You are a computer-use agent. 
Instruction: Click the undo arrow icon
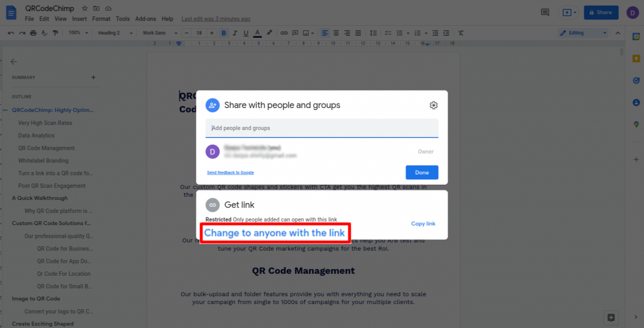pyautogui.click(x=11, y=33)
